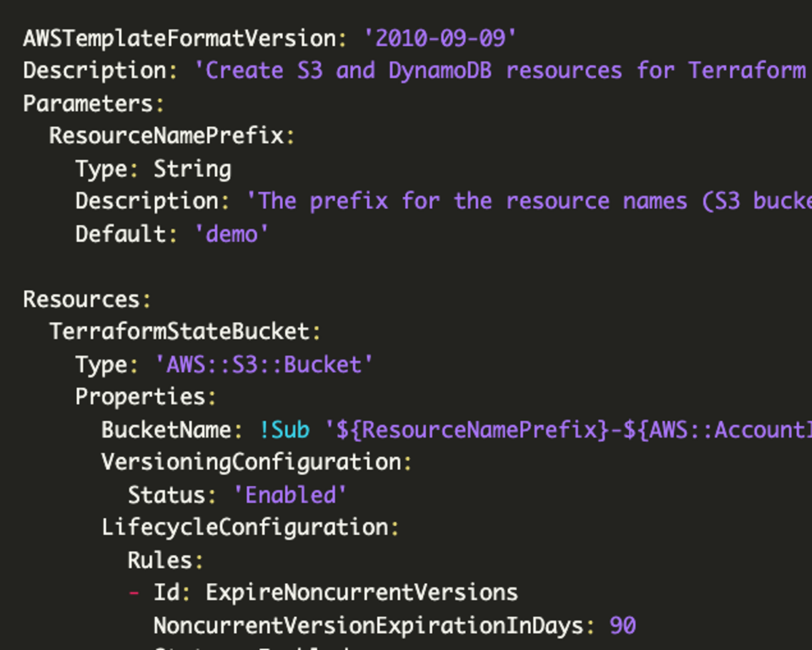Click the Parameters section key
The height and width of the screenshot is (650, 812).
tap(88, 104)
